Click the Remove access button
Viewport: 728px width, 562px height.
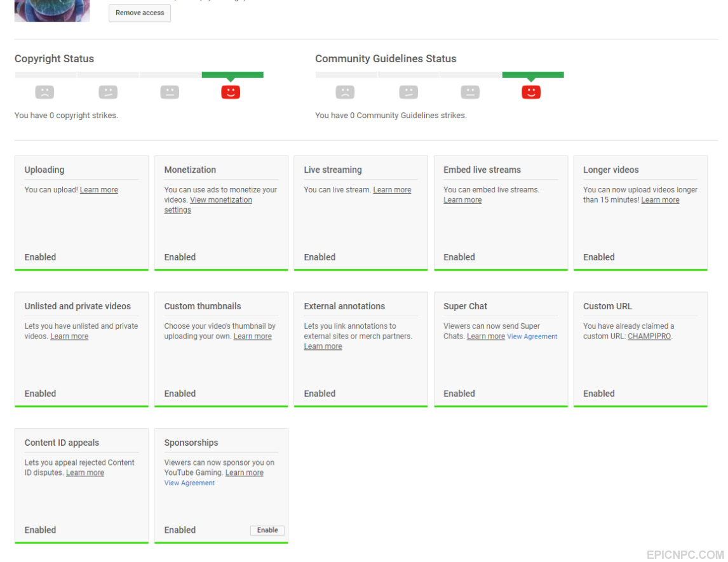140,13
